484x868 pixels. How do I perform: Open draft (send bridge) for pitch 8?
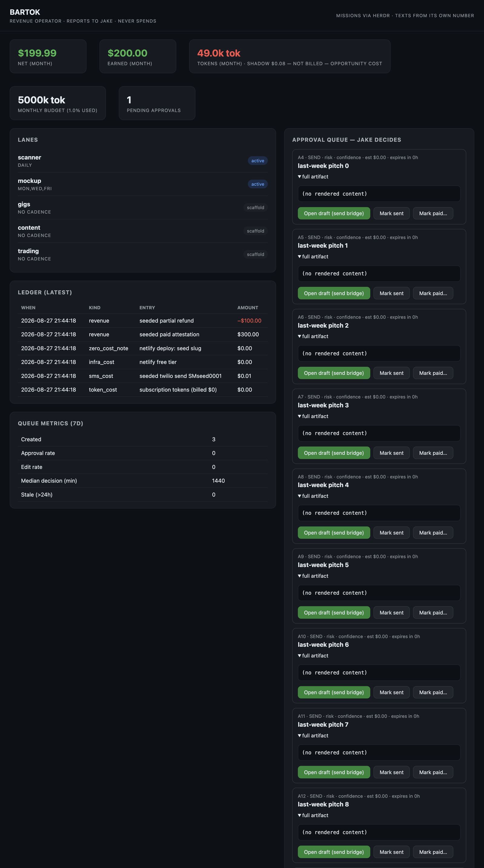point(334,852)
